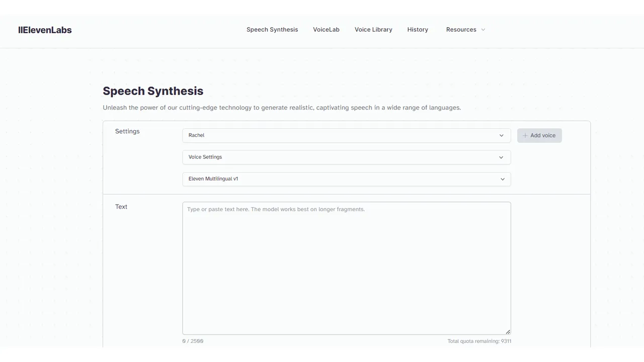Click the '0 / 2500' character counter

pos(193,341)
